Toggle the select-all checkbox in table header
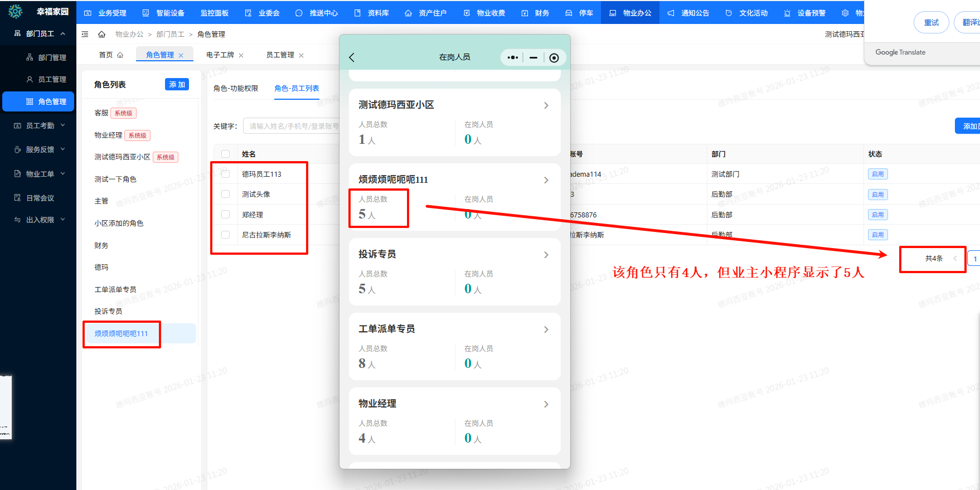The width and height of the screenshot is (980, 490). click(226, 154)
